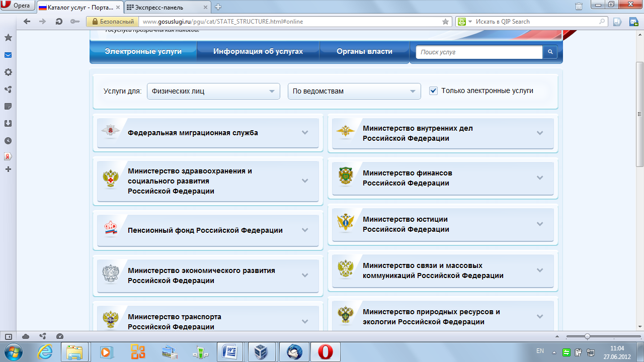Toggle the panels sidebar button in status bar
Image resolution: width=644 pixels, height=362 pixels.
[9, 336]
